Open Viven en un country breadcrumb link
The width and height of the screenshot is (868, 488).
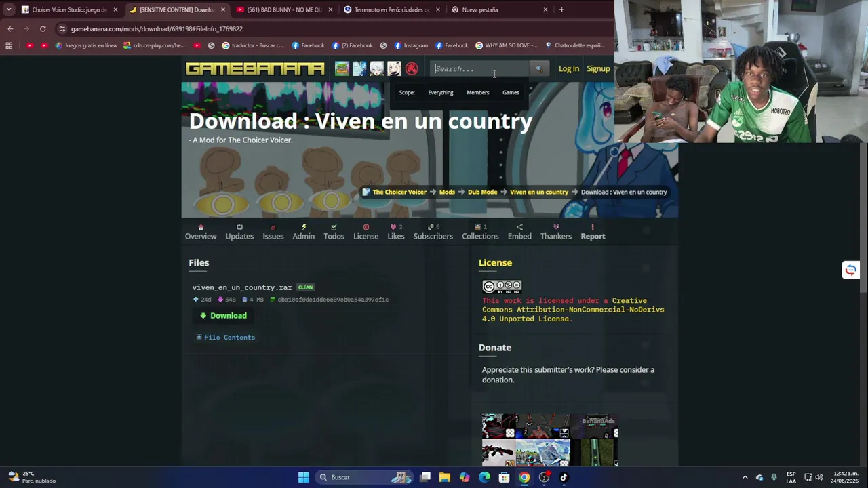(x=539, y=192)
